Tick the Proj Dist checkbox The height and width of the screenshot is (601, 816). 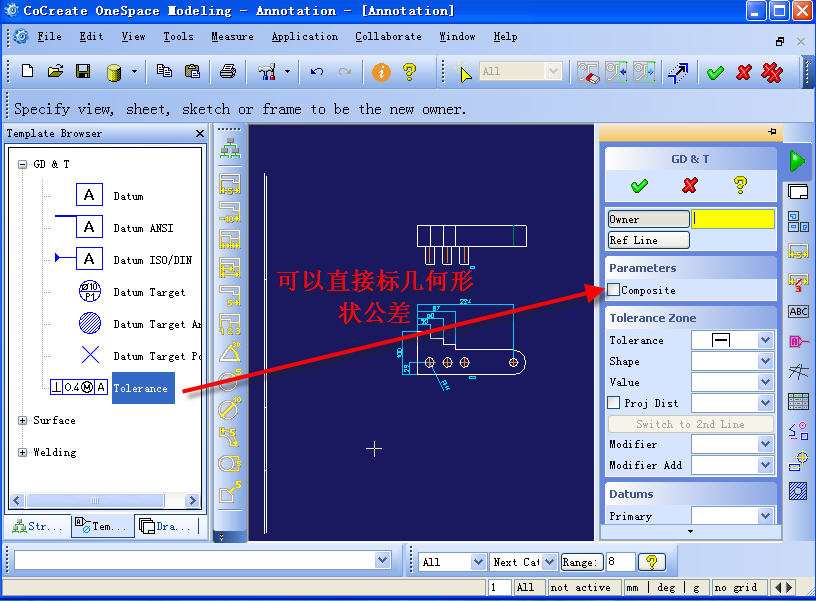tap(614, 403)
